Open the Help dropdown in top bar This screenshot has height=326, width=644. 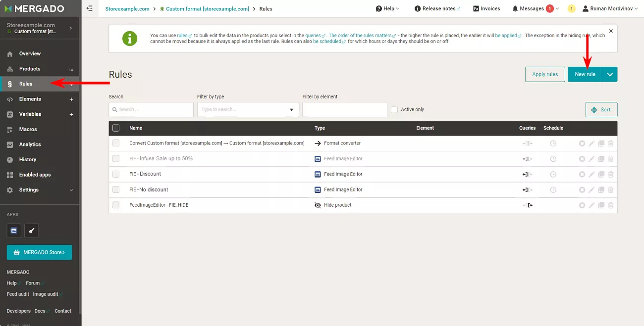click(x=387, y=8)
